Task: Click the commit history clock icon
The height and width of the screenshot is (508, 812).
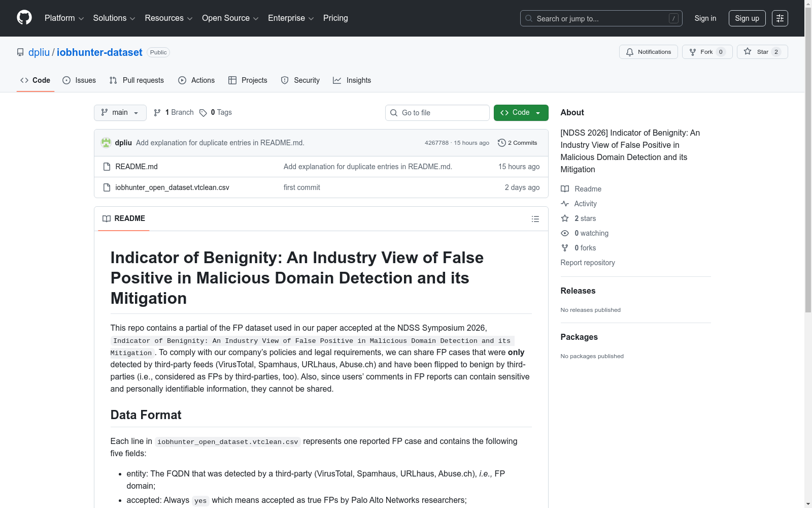Action: click(x=502, y=143)
